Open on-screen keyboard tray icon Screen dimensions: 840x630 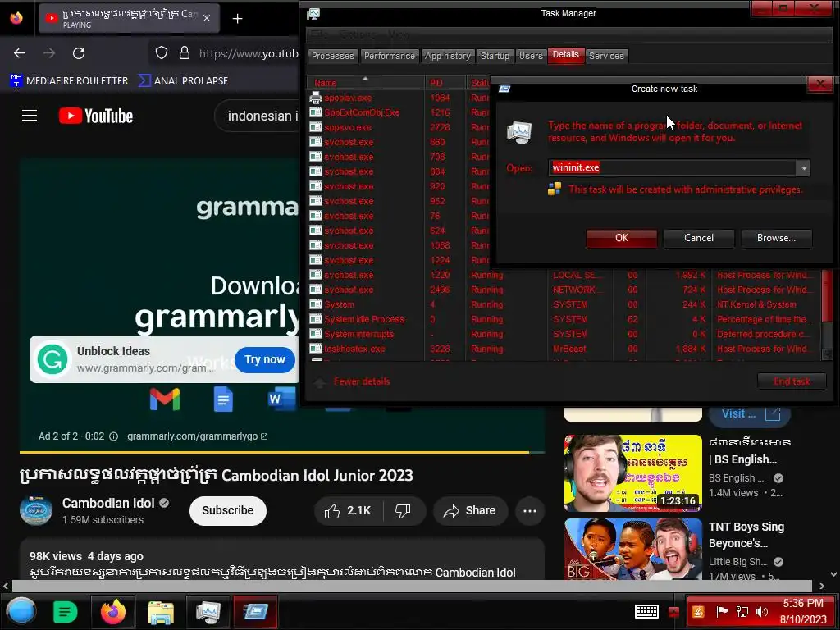[x=646, y=611]
